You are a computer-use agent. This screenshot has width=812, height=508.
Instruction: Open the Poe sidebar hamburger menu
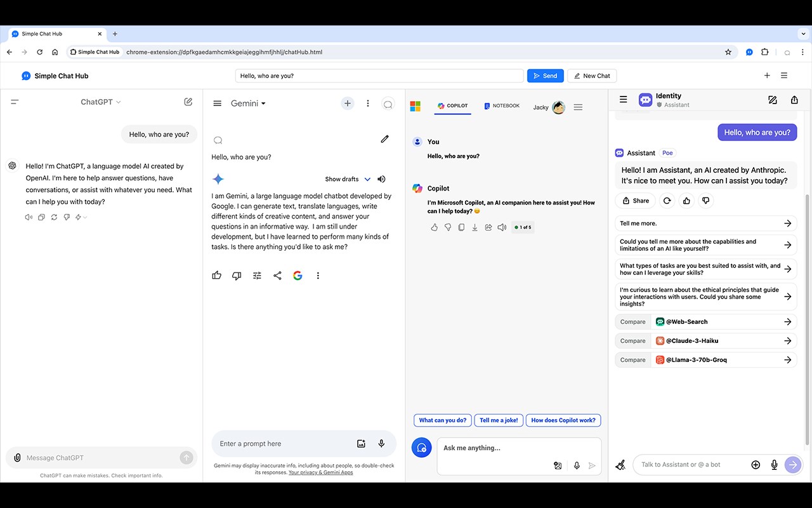point(623,100)
